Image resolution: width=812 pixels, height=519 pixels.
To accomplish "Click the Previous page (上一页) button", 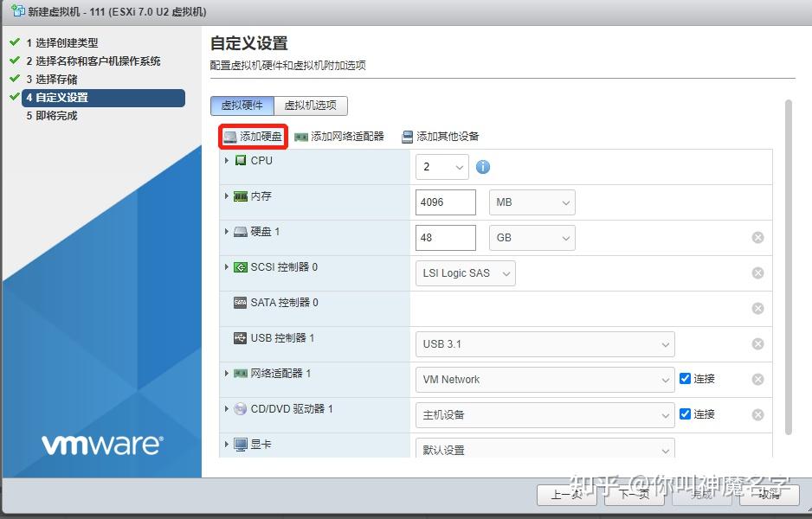I will coord(566,495).
